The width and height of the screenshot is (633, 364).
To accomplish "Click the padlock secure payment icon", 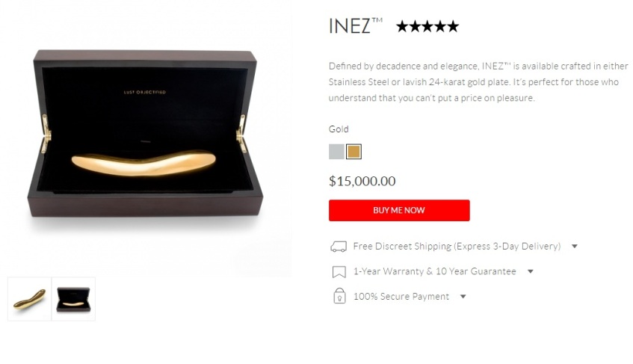I will (x=339, y=296).
